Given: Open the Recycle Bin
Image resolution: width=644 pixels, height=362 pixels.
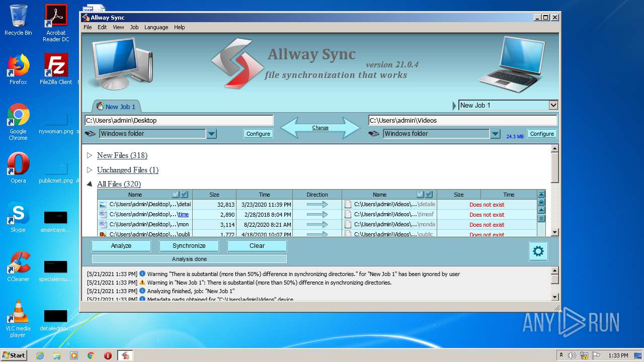Looking at the screenshot, I should pos(18,20).
